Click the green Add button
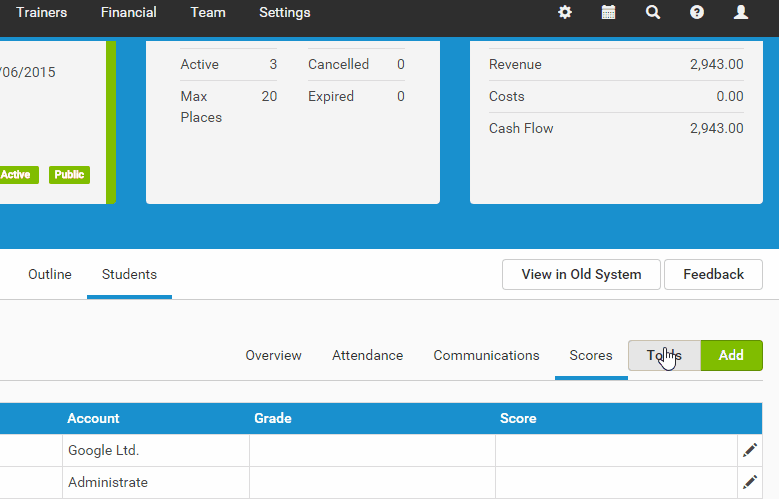Screen dimensions: 779x499 (731, 355)
